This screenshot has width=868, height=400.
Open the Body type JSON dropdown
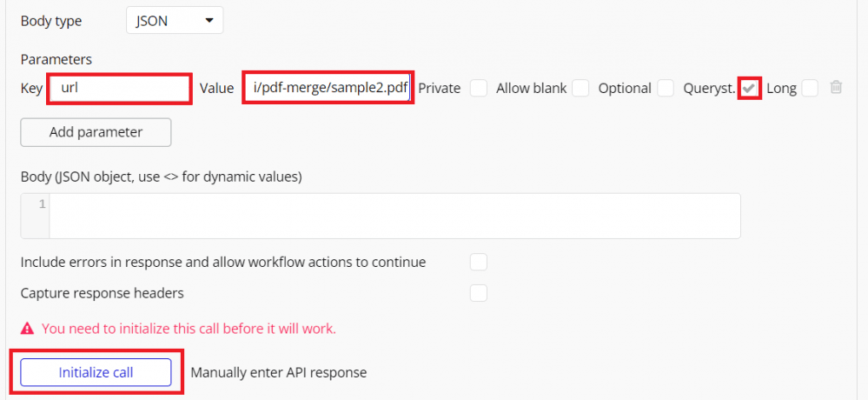pyautogui.click(x=174, y=20)
